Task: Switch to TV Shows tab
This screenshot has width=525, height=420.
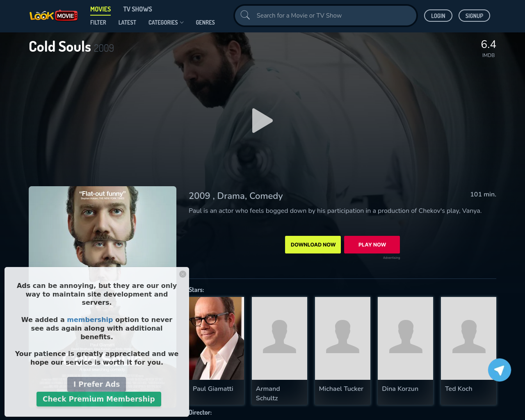Action: pyautogui.click(x=137, y=9)
